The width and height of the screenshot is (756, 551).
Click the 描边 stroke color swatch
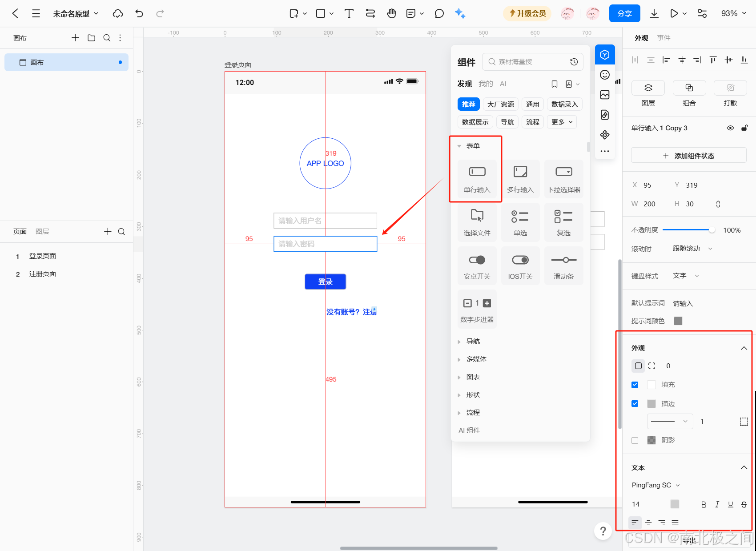651,404
